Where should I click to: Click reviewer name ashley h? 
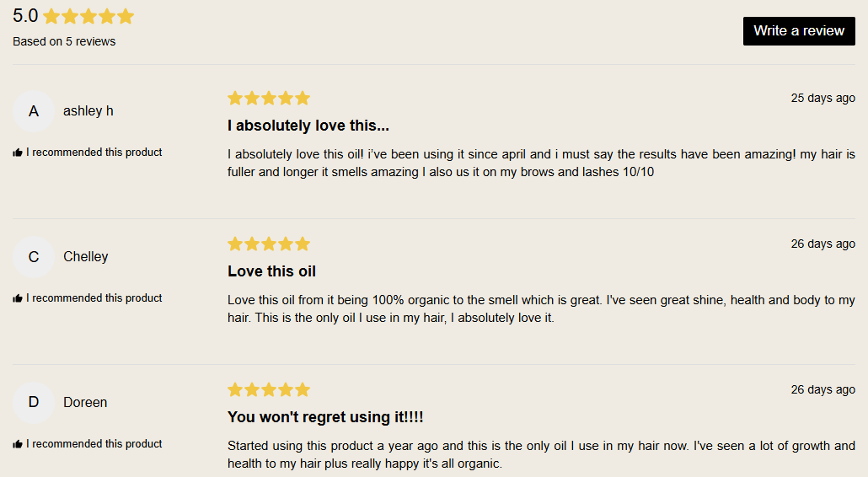88,111
